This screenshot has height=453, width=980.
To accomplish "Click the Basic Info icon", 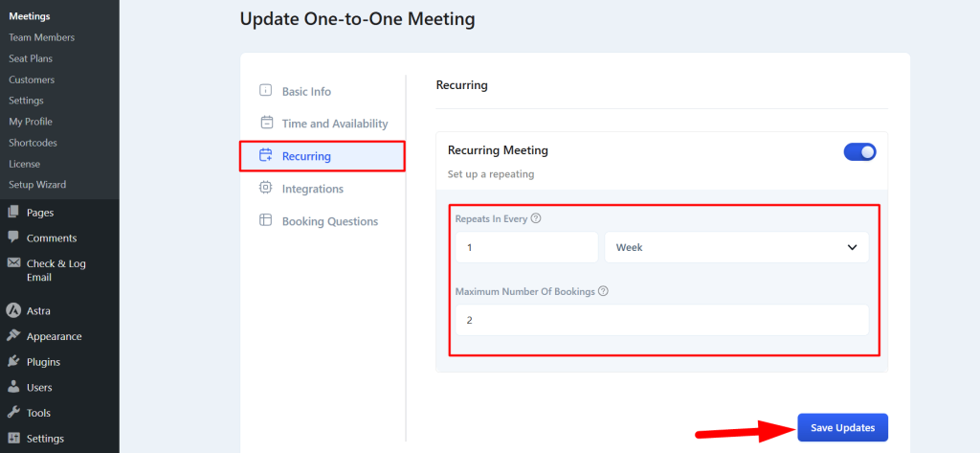I will (x=266, y=90).
